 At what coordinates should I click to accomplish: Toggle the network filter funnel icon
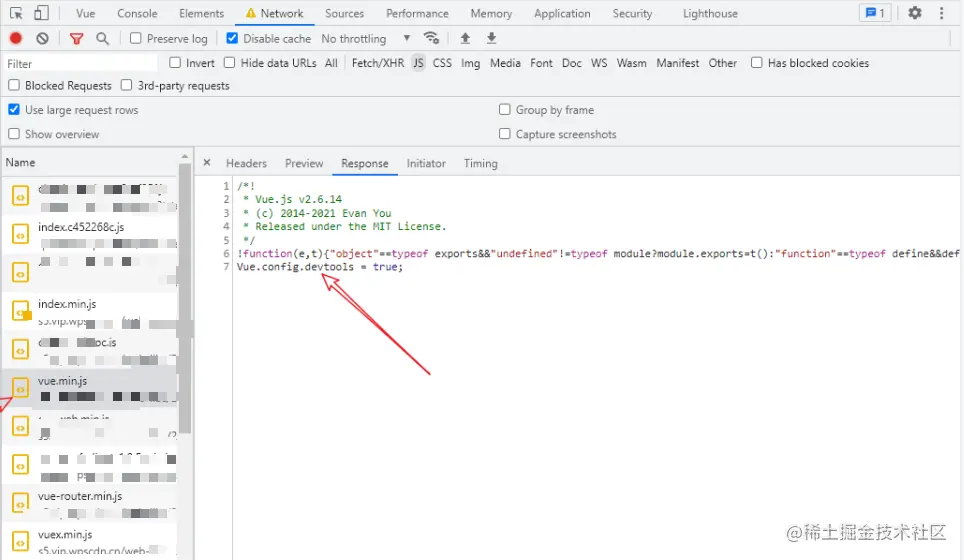(76, 39)
